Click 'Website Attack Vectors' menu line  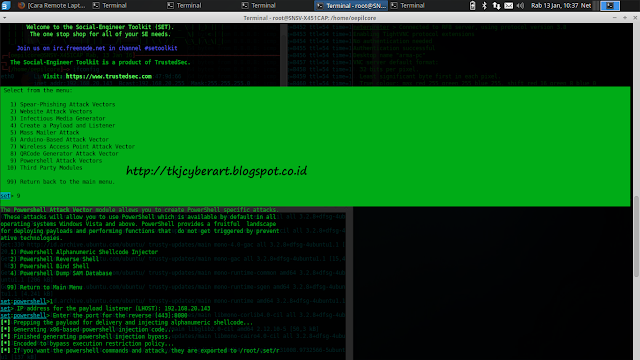coord(51,111)
